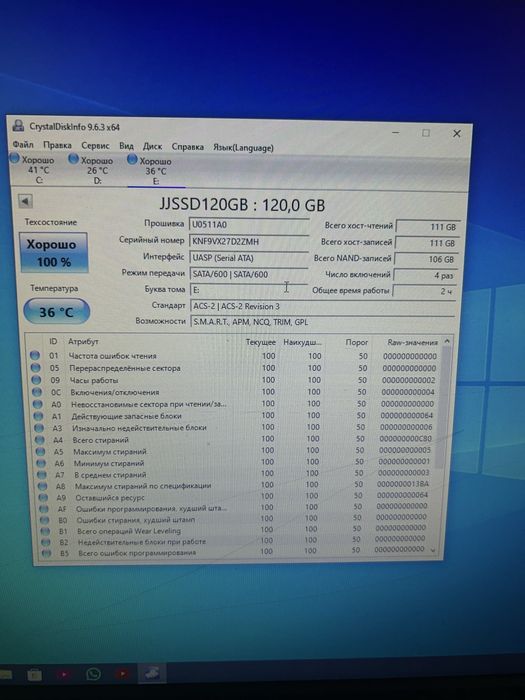Click the Стандарт field ACS-2 Revision 3
Image resolution: width=525 pixels, height=700 pixels.
[322, 306]
